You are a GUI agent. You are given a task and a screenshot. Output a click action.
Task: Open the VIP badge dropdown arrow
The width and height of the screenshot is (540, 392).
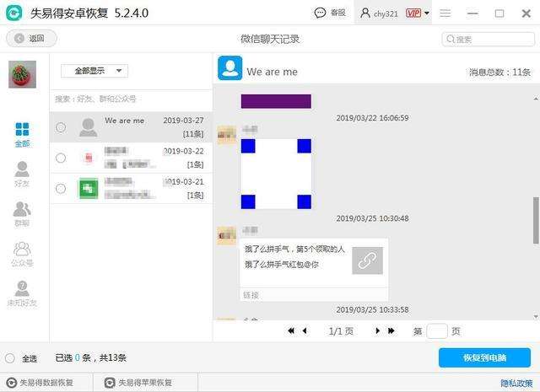427,13
